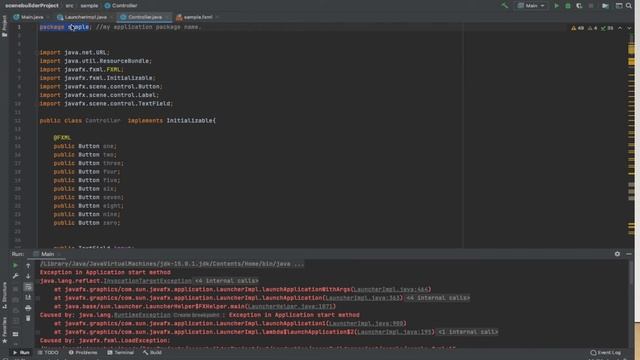Rerun Main from the Run panel
The image size is (640, 360).
(x=16, y=265)
